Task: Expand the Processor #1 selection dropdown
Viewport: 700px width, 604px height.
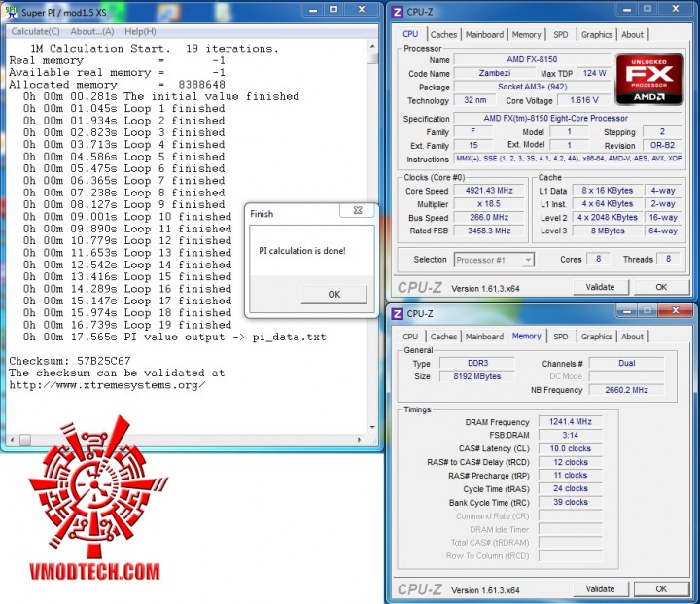Action: tap(528, 260)
